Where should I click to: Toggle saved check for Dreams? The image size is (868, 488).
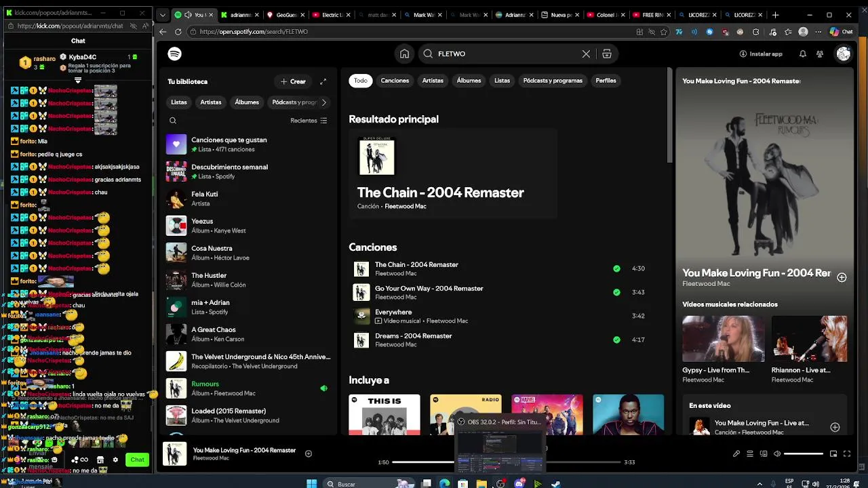click(616, 340)
